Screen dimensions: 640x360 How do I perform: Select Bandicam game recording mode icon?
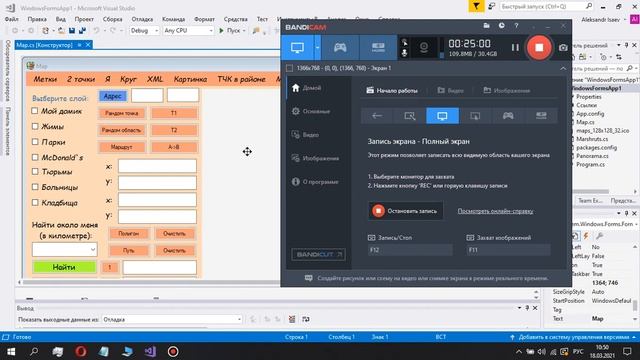pyautogui.click(x=340, y=47)
